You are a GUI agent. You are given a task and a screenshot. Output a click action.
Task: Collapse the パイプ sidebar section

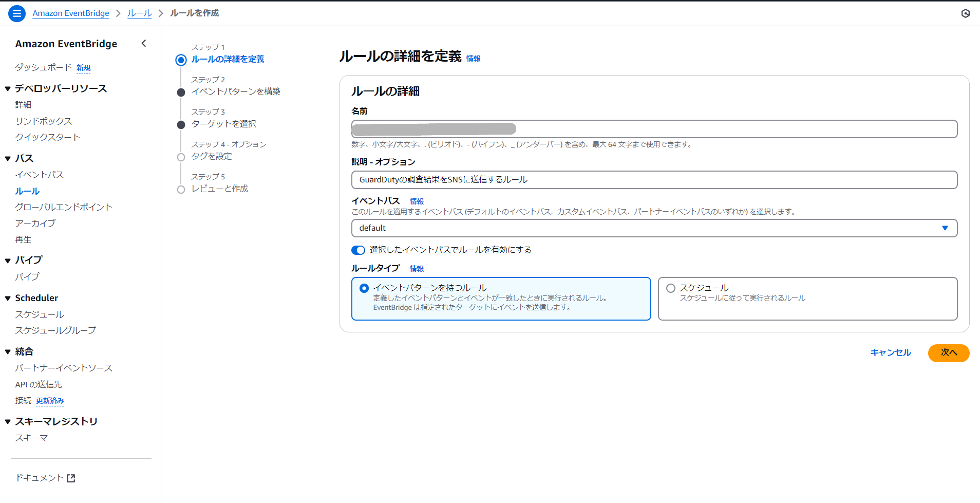tap(8, 260)
